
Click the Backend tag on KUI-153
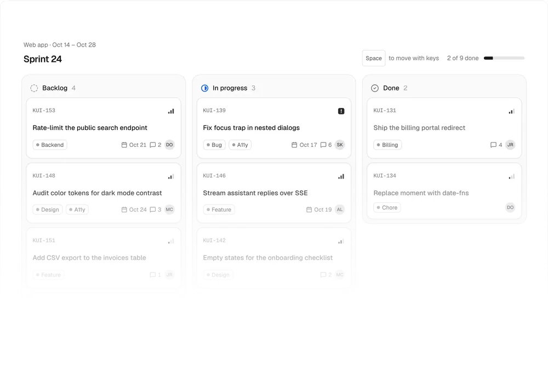tap(50, 145)
